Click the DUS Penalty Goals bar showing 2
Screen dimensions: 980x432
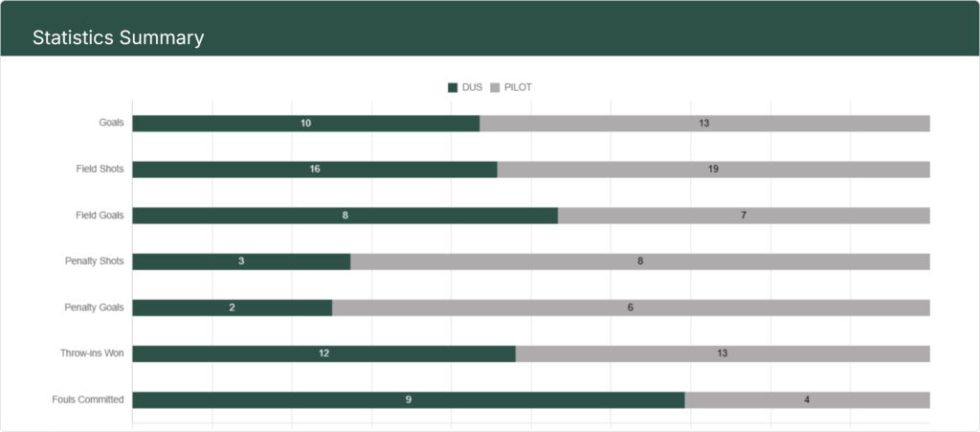[x=232, y=307]
